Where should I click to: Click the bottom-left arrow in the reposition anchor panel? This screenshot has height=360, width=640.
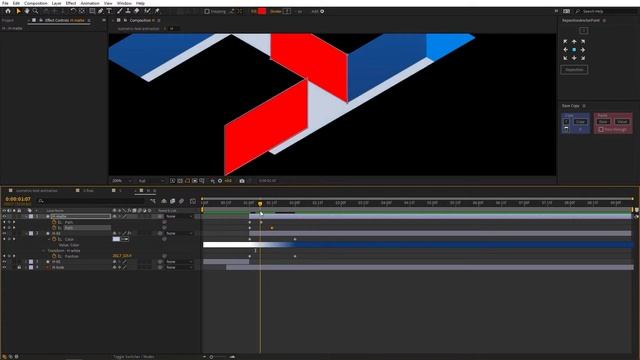click(565, 58)
